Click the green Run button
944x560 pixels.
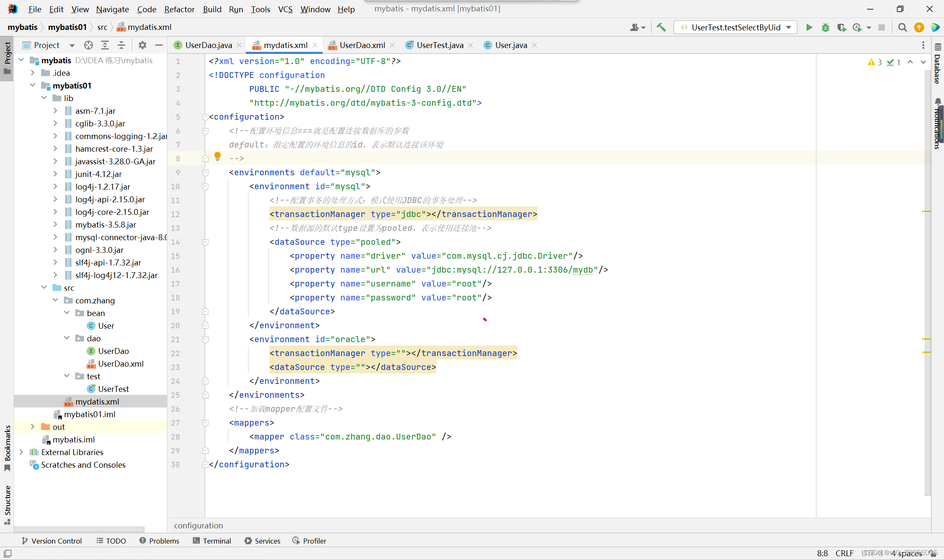click(809, 27)
